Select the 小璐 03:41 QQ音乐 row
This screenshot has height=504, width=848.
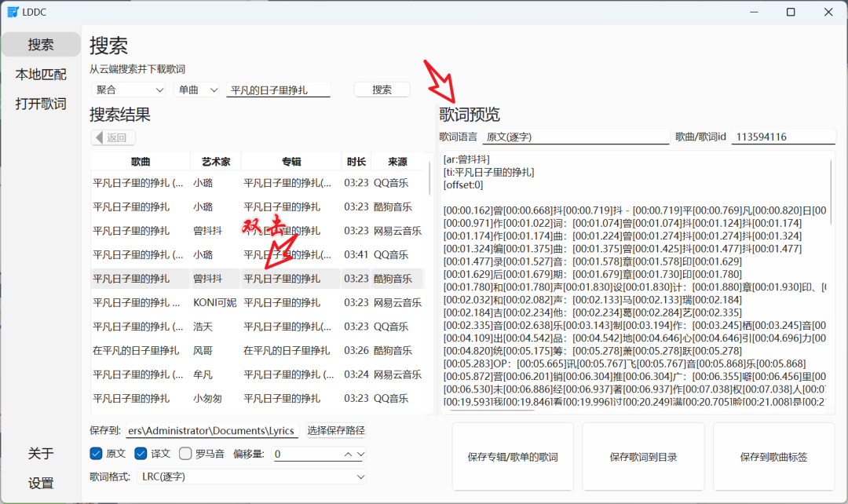point(258,254)
